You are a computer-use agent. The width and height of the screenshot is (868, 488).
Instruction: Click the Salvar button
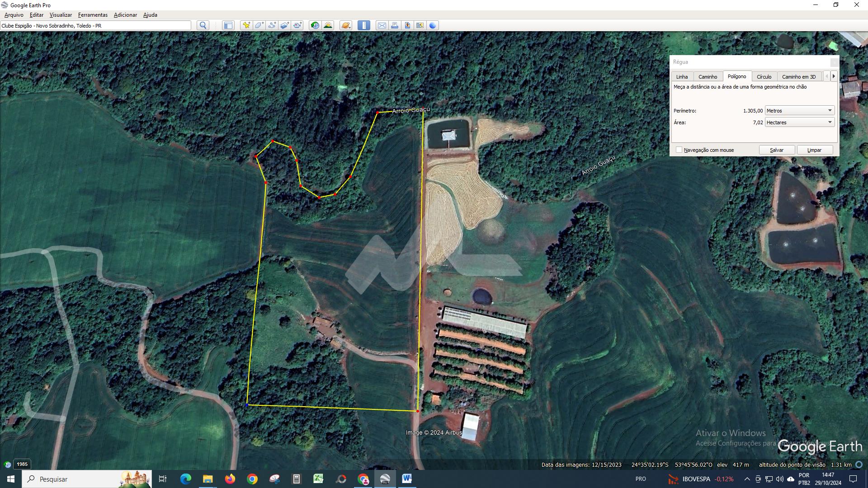777,150
